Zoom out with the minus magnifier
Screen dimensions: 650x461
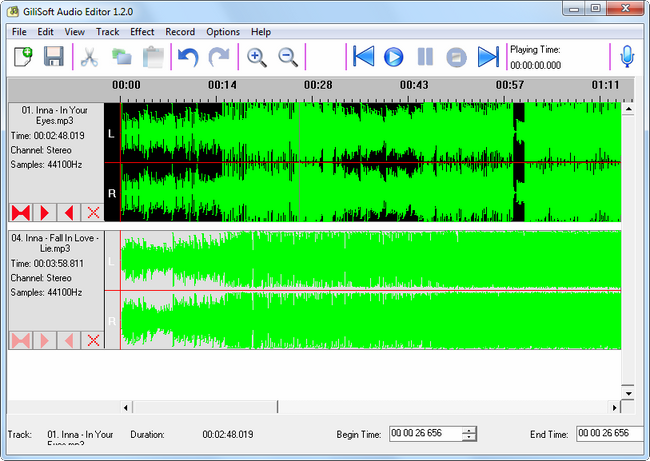click(x=288, y=57)
